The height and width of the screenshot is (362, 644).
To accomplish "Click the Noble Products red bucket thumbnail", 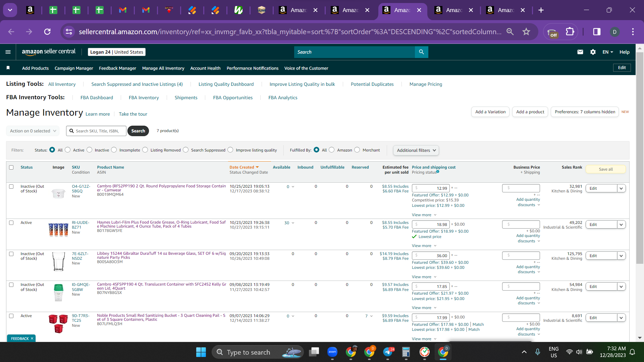I will (x=58, y=323).
